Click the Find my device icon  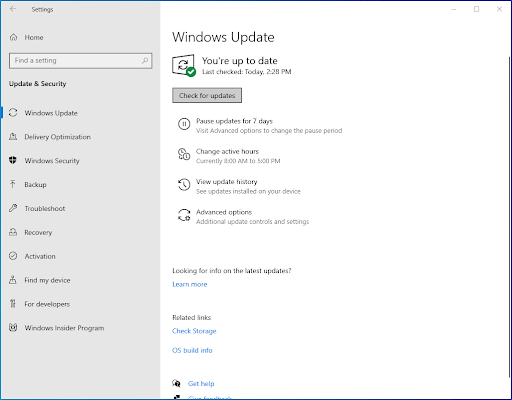13,280
